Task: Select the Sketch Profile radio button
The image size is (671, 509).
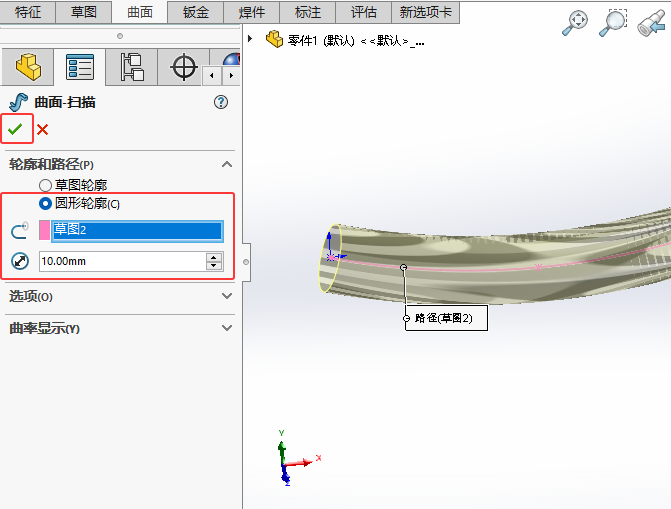Action: pos(45,185)
